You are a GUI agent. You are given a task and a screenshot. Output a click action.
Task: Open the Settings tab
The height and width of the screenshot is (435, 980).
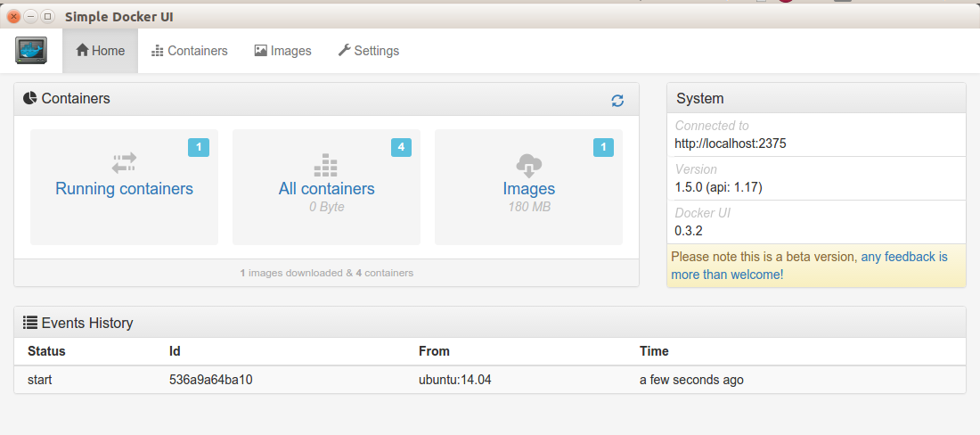[368, 51]
